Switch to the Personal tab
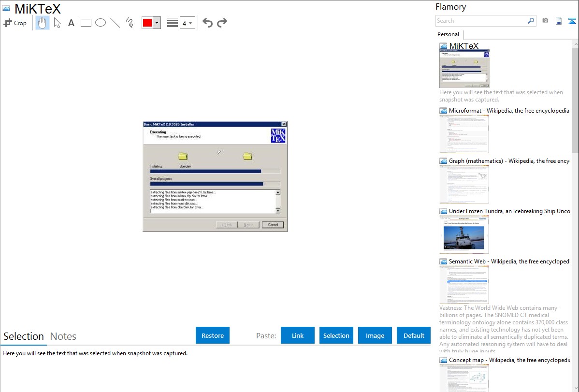579x392 pixels. click(x=448, y=34)
